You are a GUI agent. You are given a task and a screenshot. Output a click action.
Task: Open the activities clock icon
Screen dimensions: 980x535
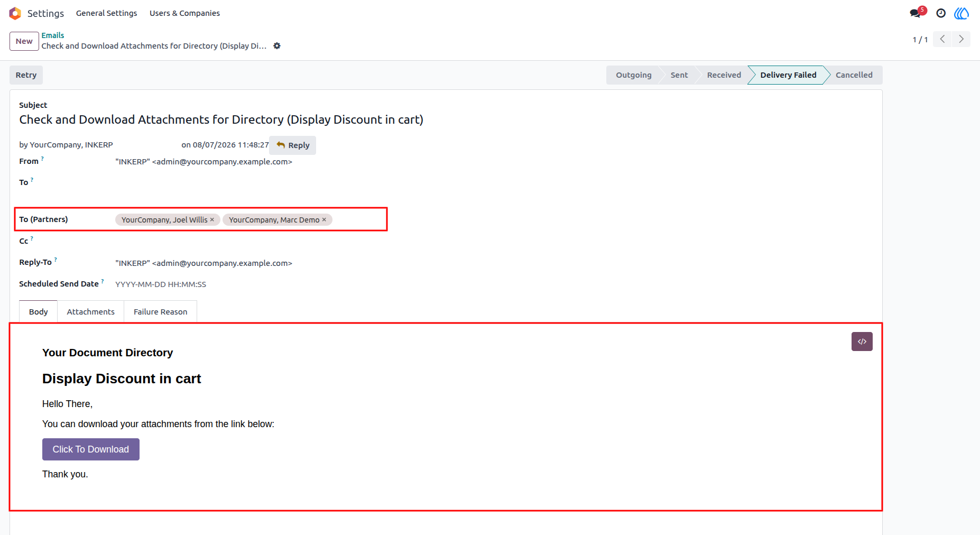pos(941,13)
